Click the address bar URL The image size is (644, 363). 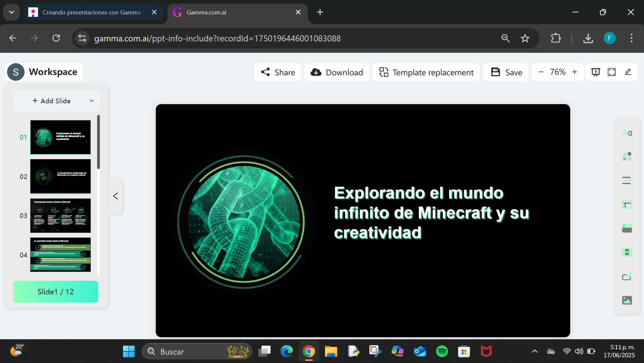click(217, 38)
